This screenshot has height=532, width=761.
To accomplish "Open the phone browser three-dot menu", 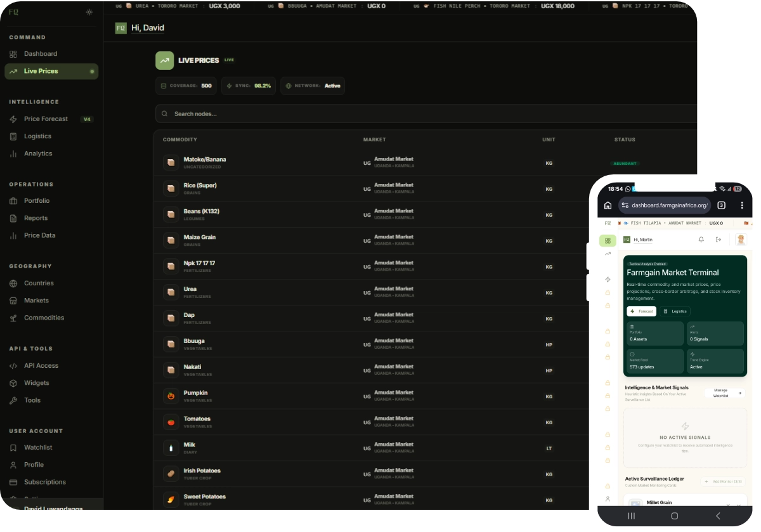I will tap(742, 205).
